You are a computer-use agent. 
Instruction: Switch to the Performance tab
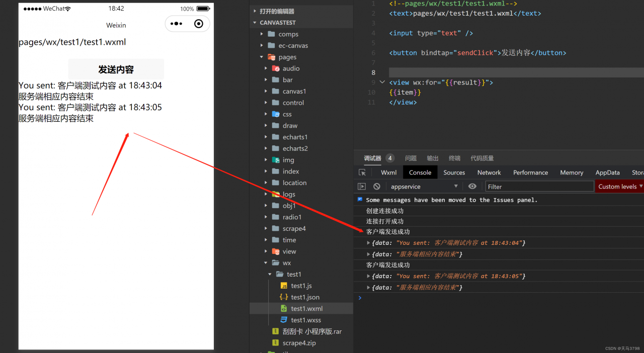[530, 172]
